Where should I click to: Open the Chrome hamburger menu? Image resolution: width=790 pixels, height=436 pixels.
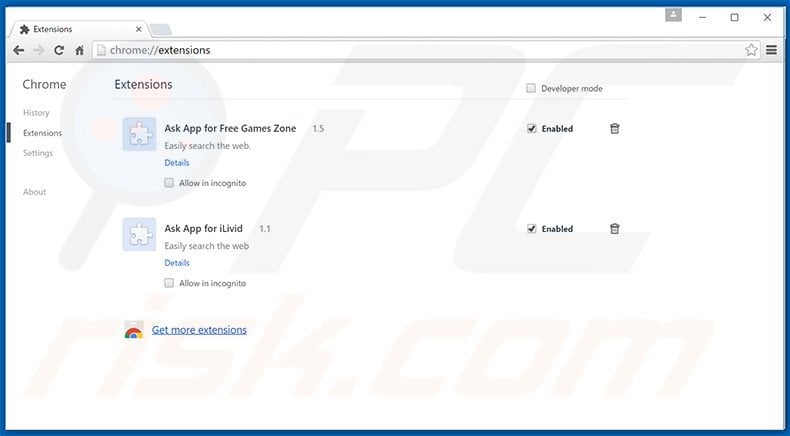(x=771, y=50)
